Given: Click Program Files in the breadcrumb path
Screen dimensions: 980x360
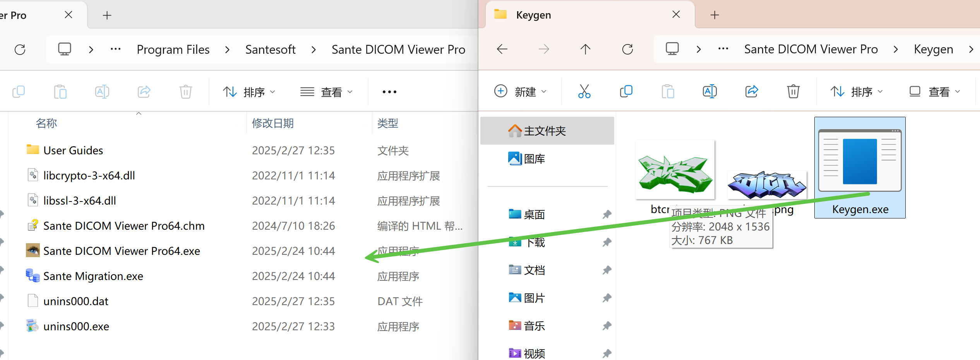Looking at the screenshot, I should coord(173,49).
